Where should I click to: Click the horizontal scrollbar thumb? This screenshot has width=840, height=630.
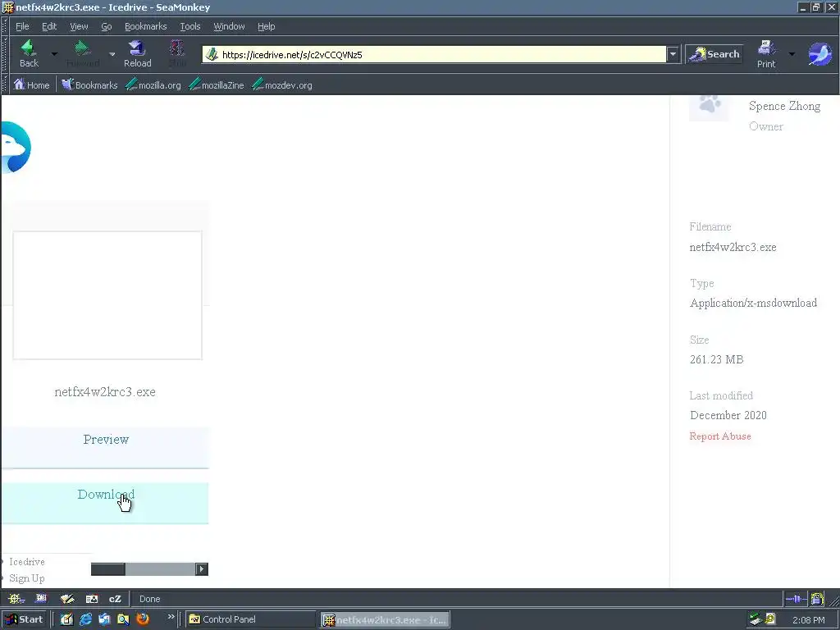108,569
